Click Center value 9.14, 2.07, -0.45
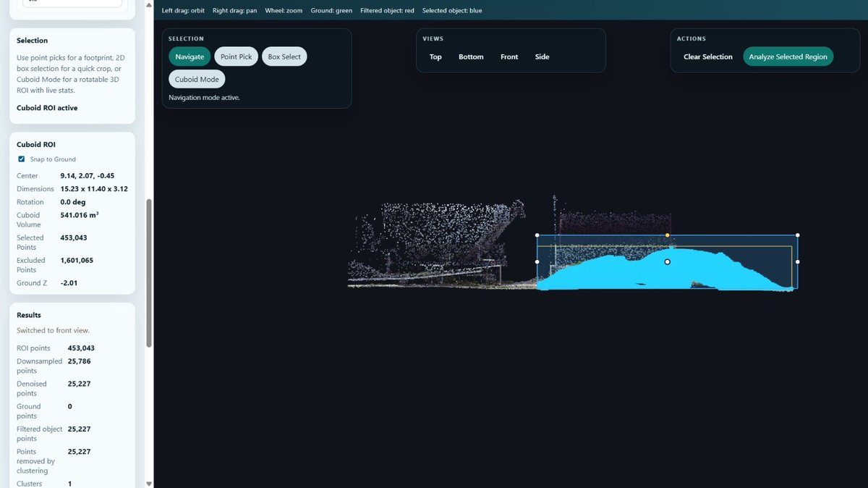Screen dimensions: 868x488 coord(88,176)
